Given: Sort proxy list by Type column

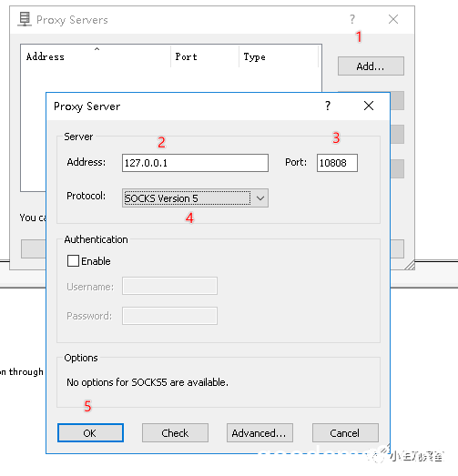Looking at the screenshot, I should point(279,56).
